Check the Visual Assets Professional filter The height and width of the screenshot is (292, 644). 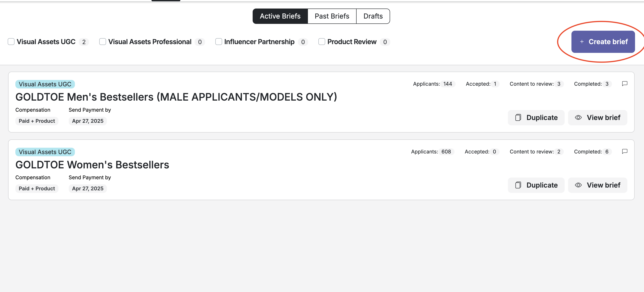click(102, 42)
